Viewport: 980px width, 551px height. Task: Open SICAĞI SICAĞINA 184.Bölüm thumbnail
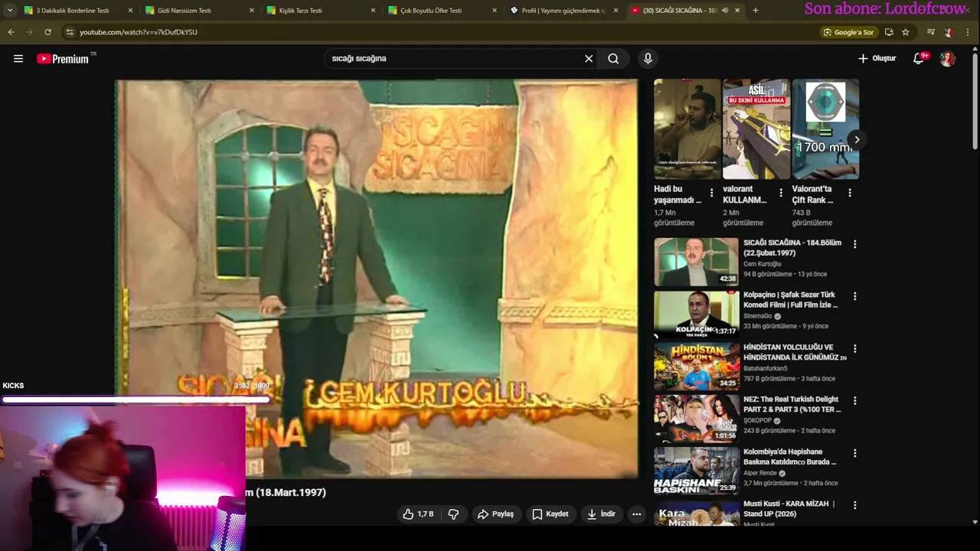click(x=696, y=262)
